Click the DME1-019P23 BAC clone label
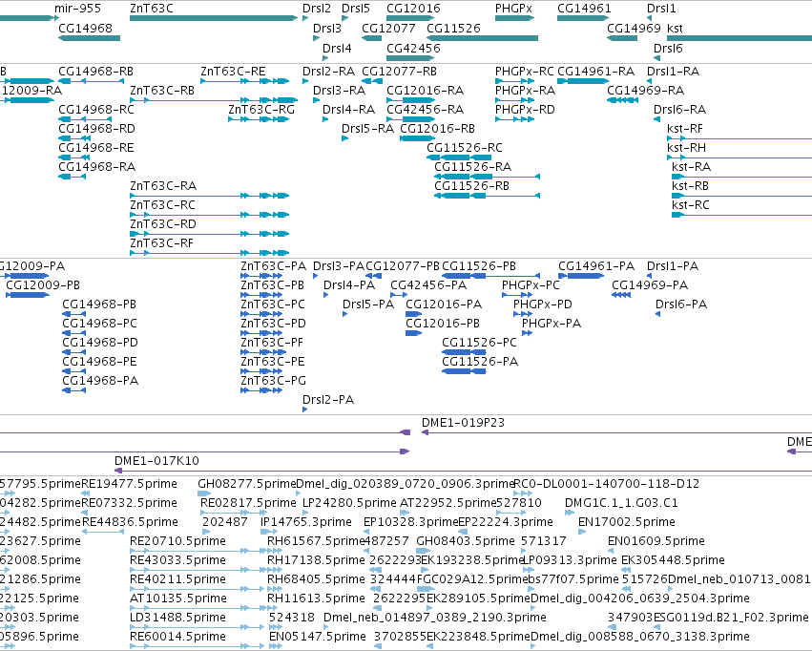The width and height of the screenshot is (812, 651). [463, 422]
